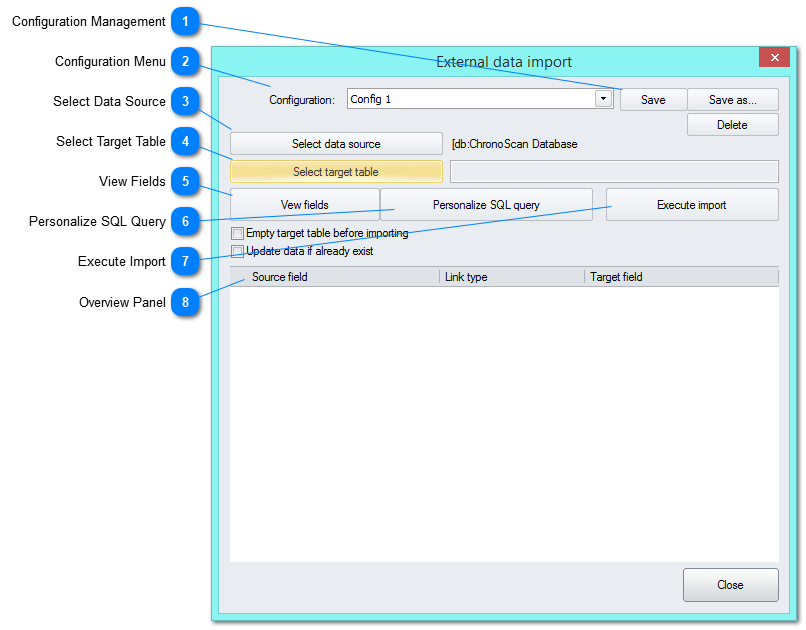The image size is (806, 630).
Task: Click the View Fields callout badge 5
Action: 185,181
